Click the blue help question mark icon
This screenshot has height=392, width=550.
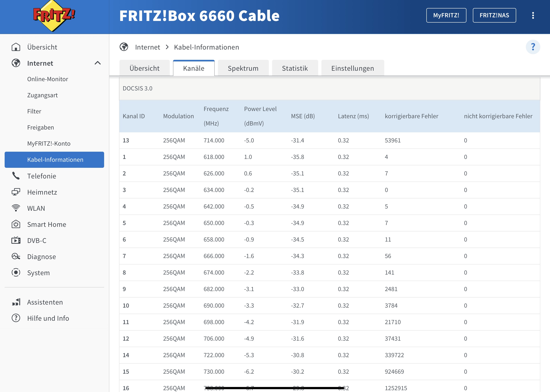(533, 47)
